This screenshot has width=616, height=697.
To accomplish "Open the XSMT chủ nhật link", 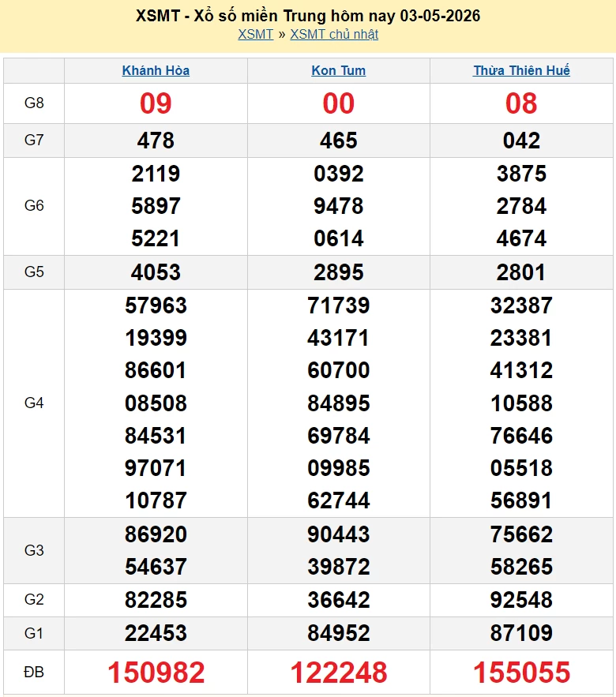I will tap(334, 34).
